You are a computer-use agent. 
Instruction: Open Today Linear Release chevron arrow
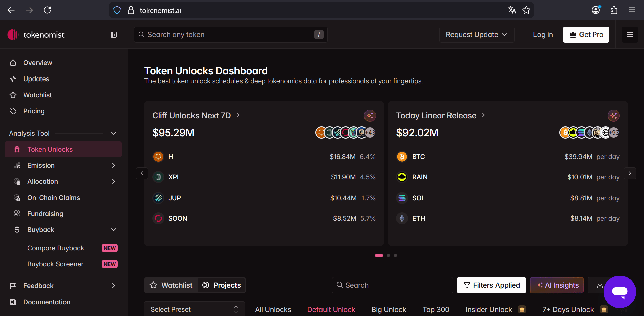pos(483,115)
